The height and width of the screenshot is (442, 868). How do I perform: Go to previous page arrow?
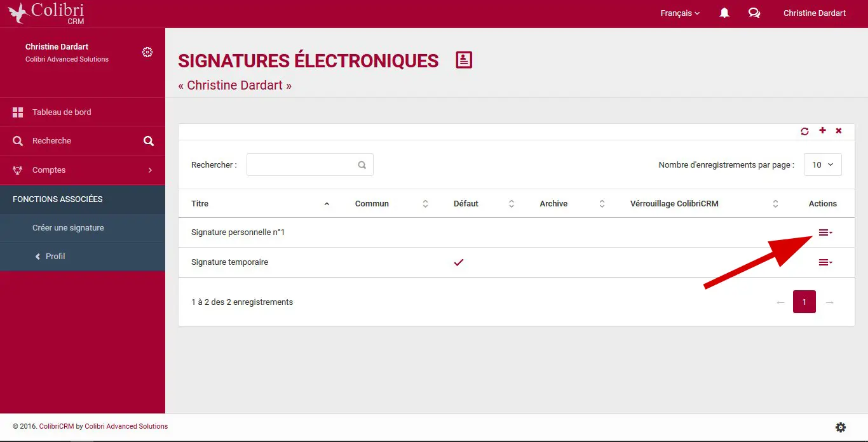point(780,302)
